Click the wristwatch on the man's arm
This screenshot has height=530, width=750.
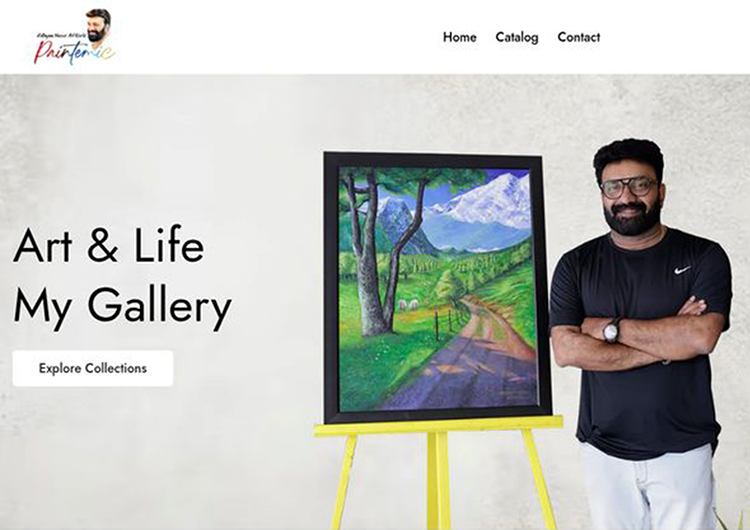pos(611,331)
